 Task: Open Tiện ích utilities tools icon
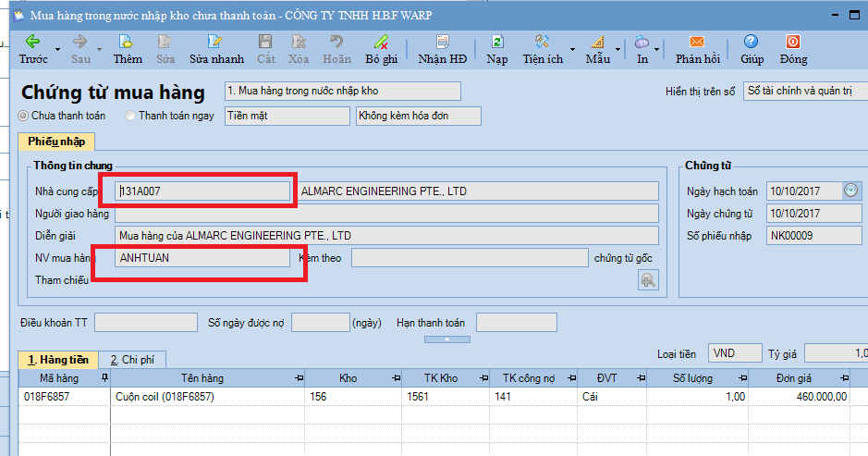click(542, 42)
